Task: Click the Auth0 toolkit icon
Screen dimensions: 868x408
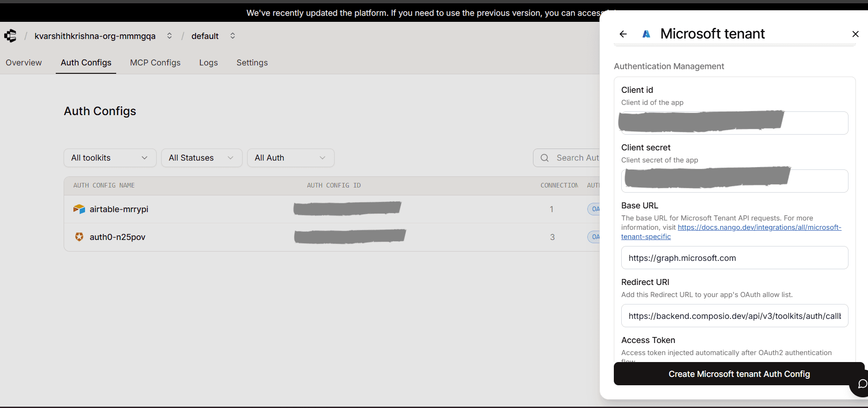Action: tap(79, 237)
